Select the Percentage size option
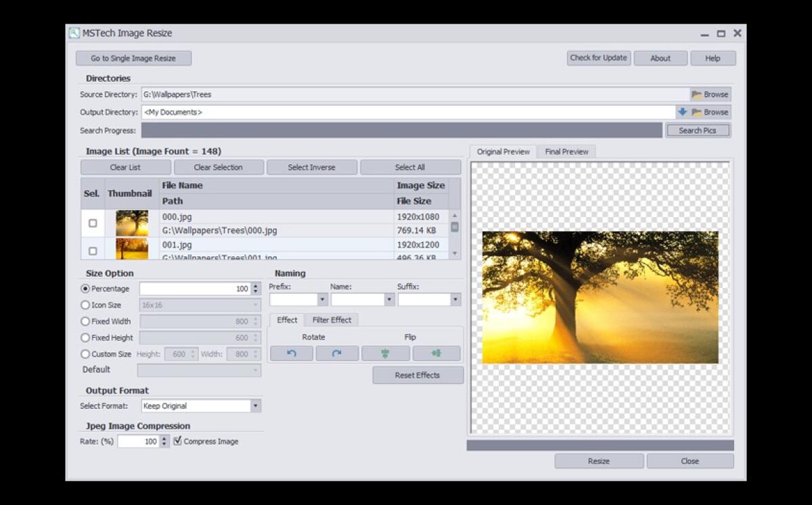The height and width of the screenshot is (505, 812). click(85, 288)
